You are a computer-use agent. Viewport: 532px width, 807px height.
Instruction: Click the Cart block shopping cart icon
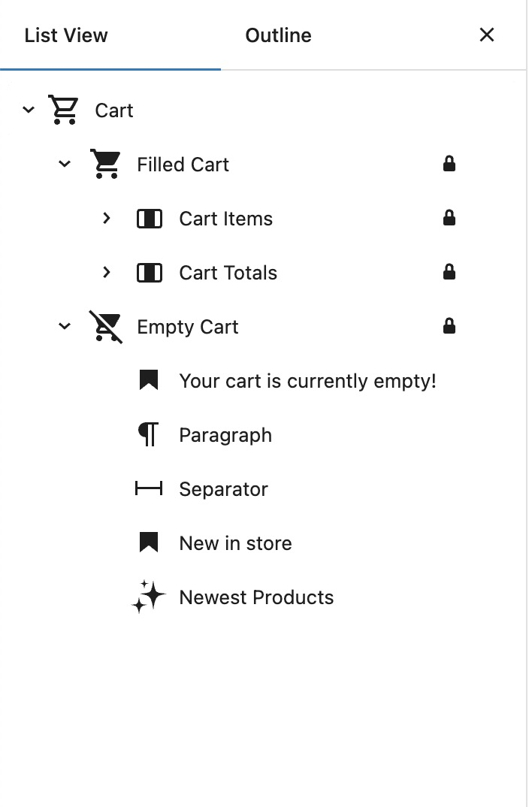[x=64, y=110]
